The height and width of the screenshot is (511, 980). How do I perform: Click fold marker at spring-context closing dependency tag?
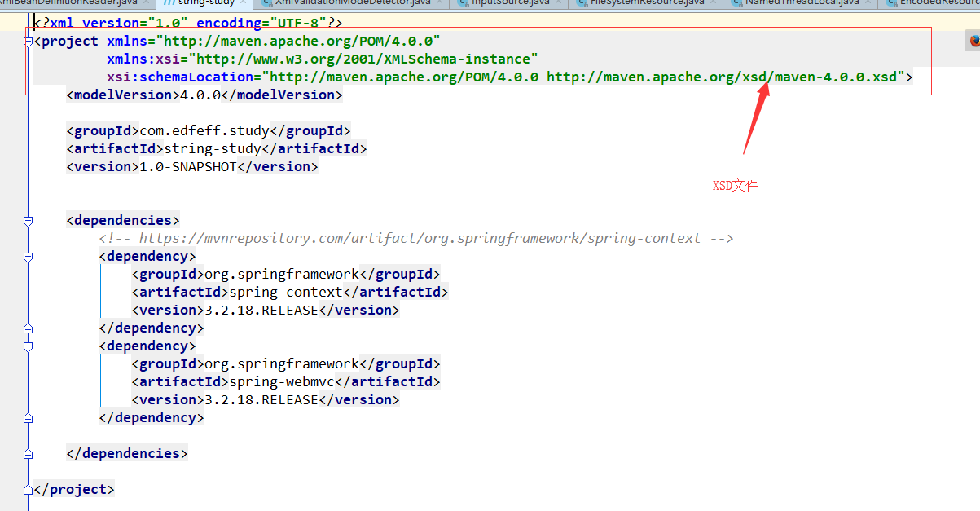tap(28, 328)
